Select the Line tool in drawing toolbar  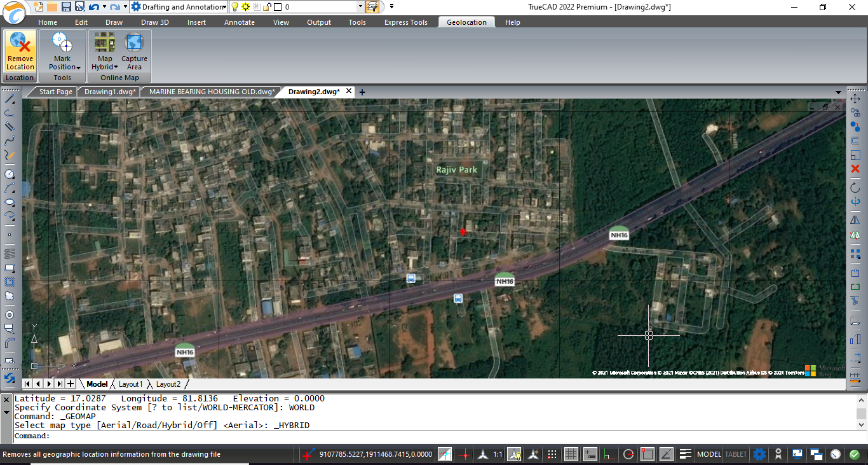(9, 100)
